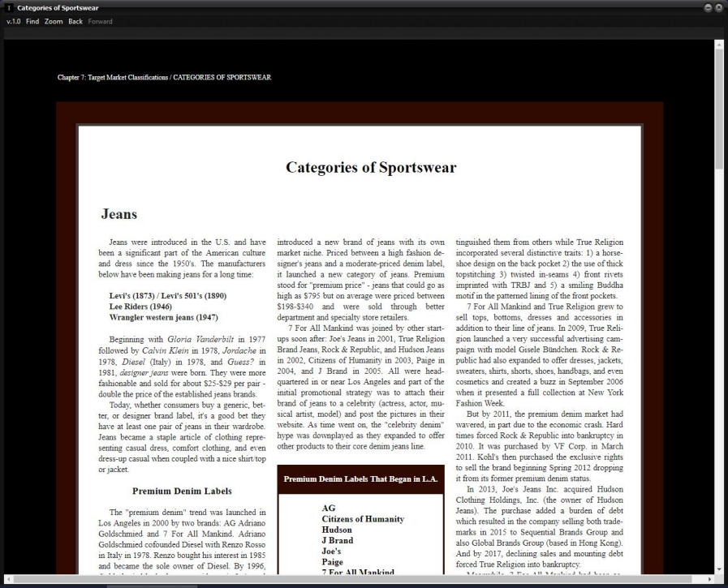Click the horizontal scrollbar thumb
728x588 pixels.
coord(353,579)
